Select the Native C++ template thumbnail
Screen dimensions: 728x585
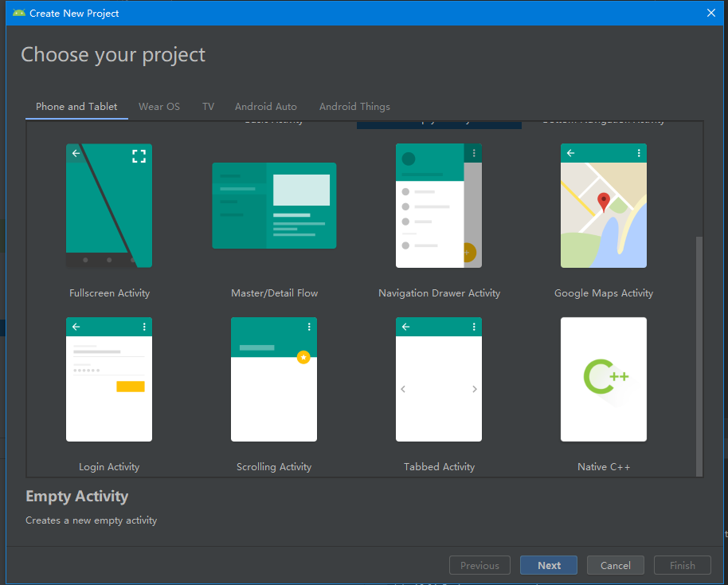pyautogui.click(x=604, y=379)
